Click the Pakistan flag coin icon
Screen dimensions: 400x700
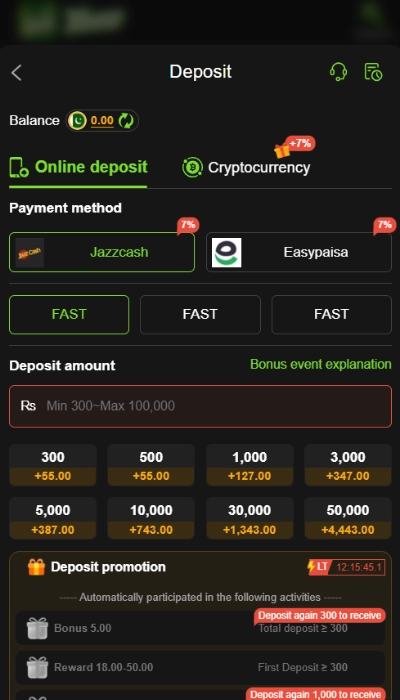(77, 121)
